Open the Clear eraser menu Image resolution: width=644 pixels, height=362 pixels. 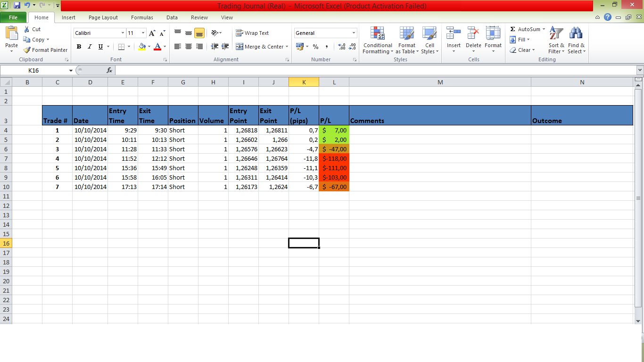522,50
